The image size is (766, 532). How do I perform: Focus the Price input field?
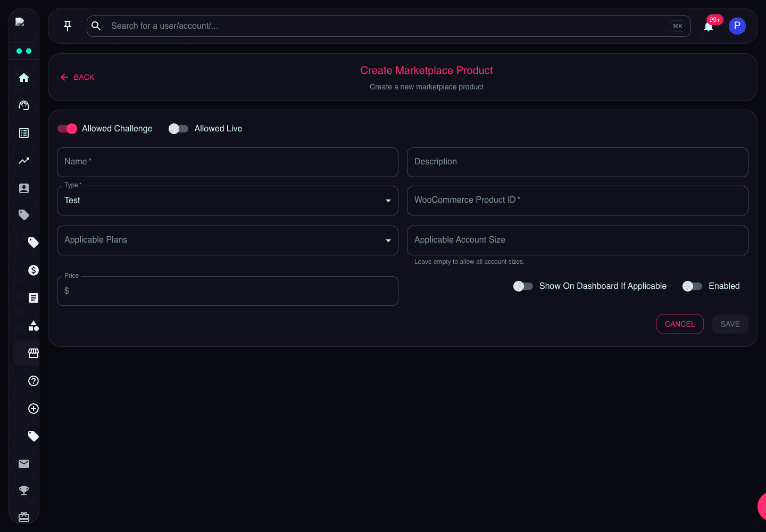228,291
